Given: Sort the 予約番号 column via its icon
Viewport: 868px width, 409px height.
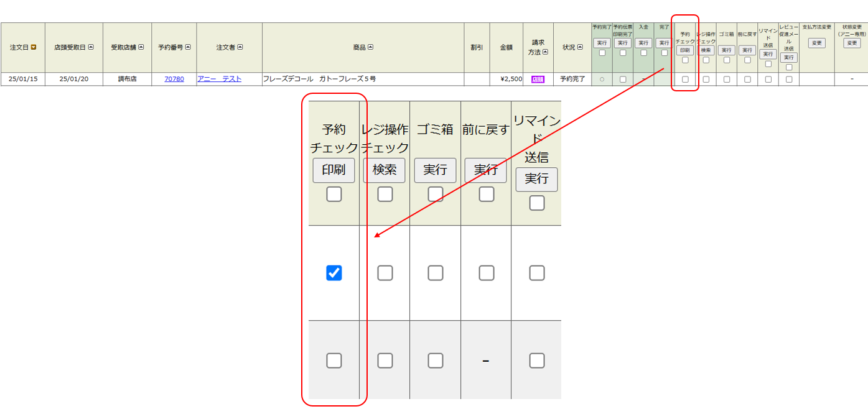Looking at the screenshot, I should click(188, 47).
